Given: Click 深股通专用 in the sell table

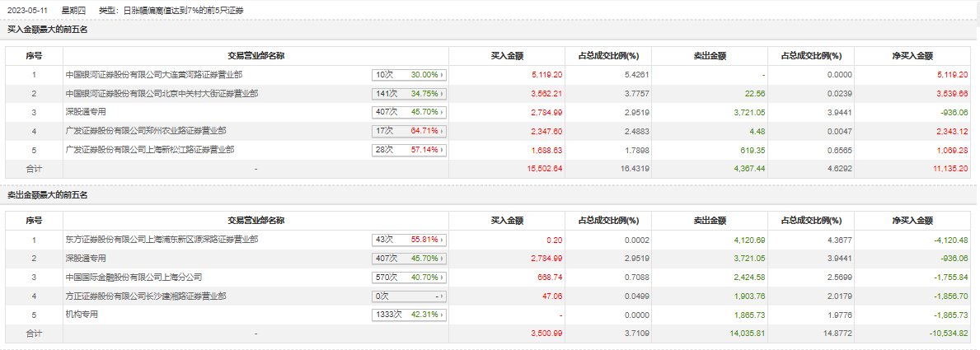Looking at the screenshot, I should (86, 259).
